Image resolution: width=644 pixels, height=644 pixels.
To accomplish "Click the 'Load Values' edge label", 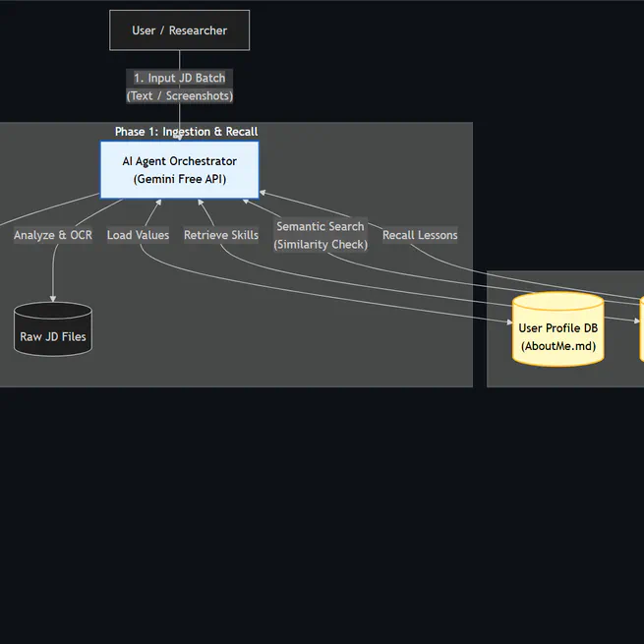I will point(138,235).
